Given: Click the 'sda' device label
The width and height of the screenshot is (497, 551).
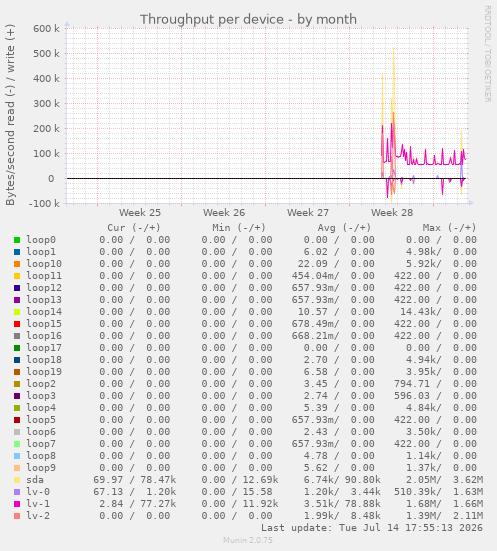Looking at the screenshot, I should pos(35,480).
